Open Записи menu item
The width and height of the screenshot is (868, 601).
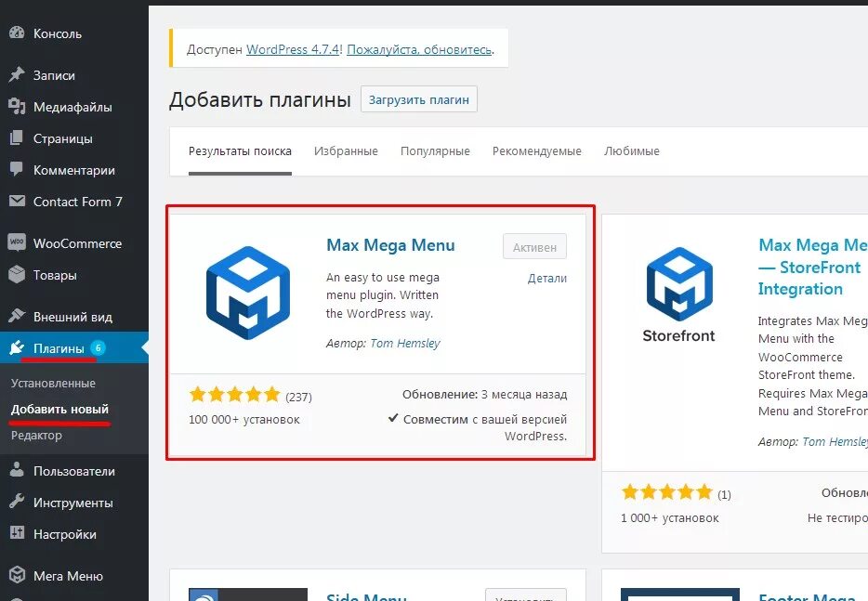(x=54, y=75)
